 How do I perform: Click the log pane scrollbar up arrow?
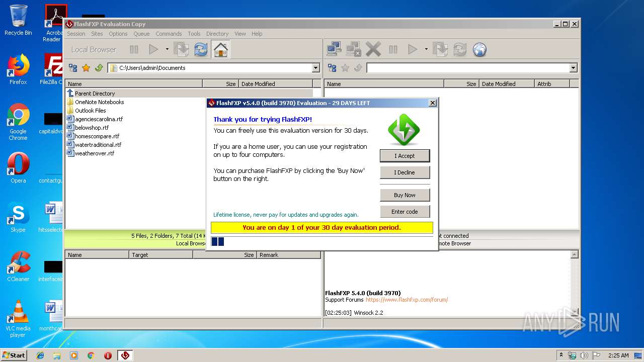tap(574, 255)
